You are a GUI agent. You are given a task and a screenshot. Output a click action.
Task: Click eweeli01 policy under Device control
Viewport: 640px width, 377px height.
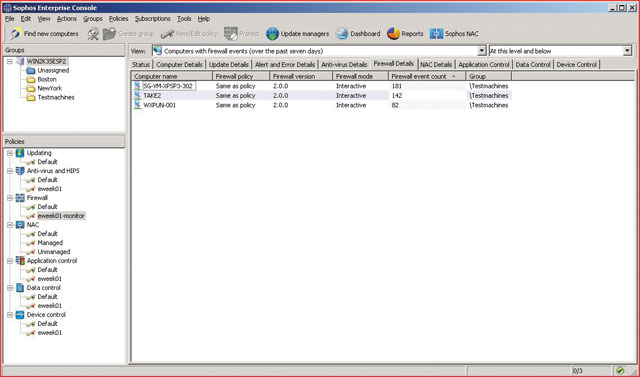[49, 333]
